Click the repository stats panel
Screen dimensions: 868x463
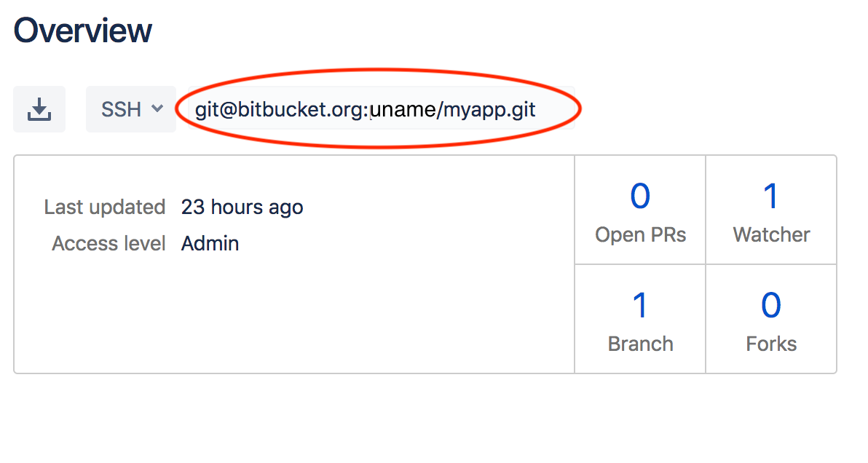705,264
